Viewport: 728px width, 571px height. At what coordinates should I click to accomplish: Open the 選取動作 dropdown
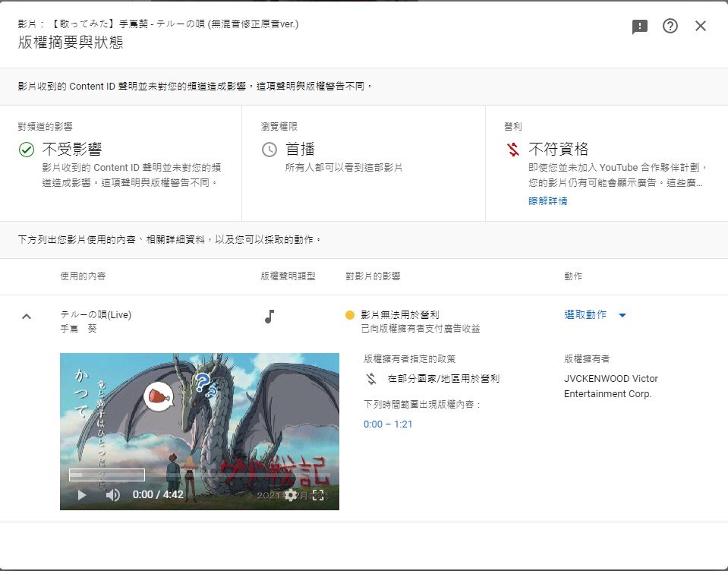click(x=595, y=315)
